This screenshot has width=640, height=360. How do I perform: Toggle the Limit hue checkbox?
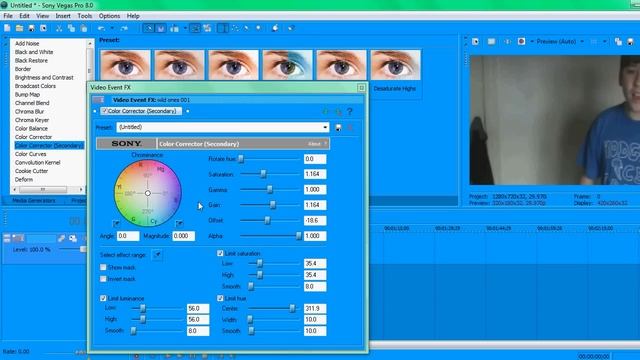tap(220, 298)
